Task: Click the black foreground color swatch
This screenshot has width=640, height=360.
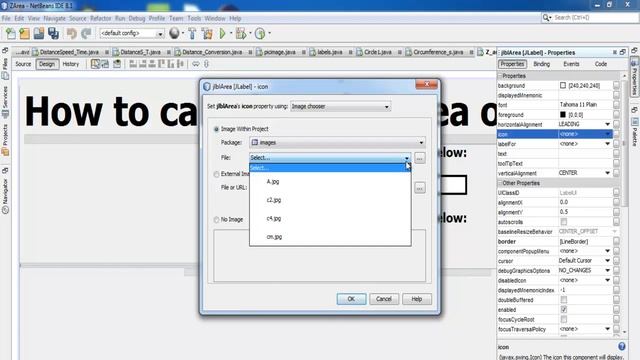Action: pos(563,115)
